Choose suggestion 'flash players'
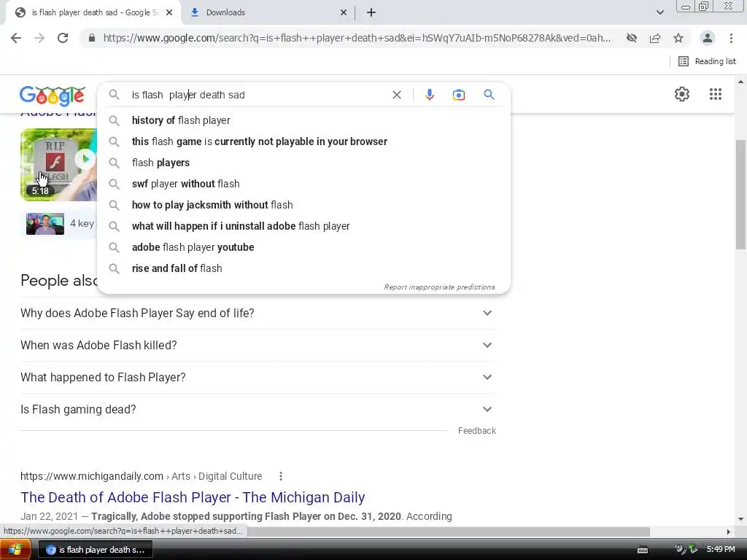The height and width of the screenshot is (560, 747). pyautogui.click(x=303, y=163)
